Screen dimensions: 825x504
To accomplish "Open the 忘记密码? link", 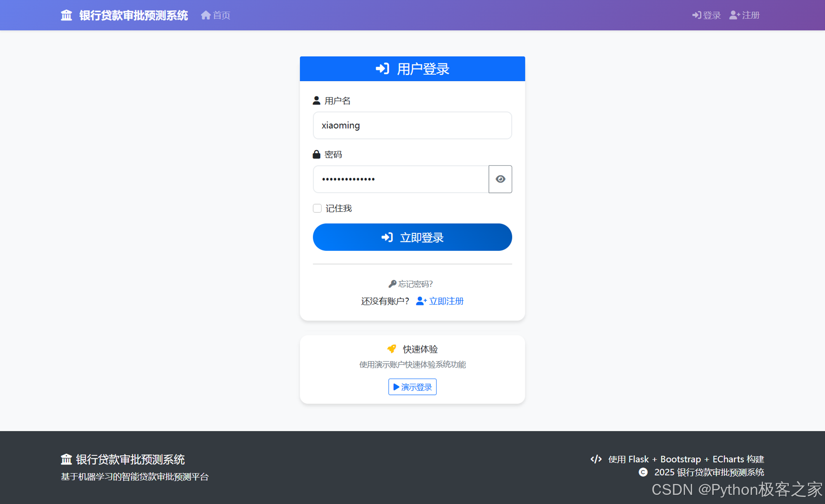I will 415,284.
